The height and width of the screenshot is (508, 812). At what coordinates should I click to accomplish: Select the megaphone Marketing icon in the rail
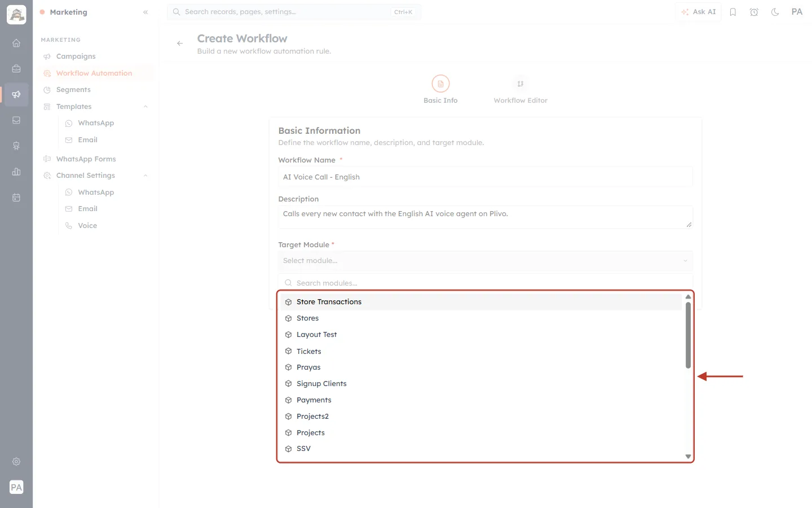tap(16, 94)
